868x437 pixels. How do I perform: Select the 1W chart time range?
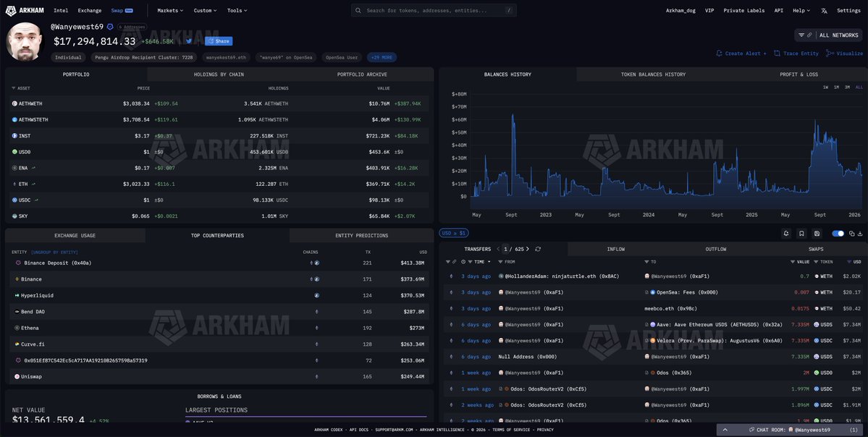coord(825,87)
